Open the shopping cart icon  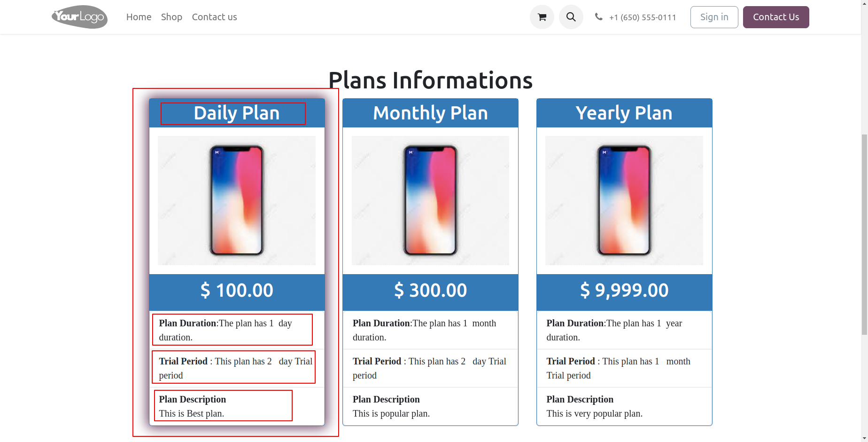(x=542, y=17)
